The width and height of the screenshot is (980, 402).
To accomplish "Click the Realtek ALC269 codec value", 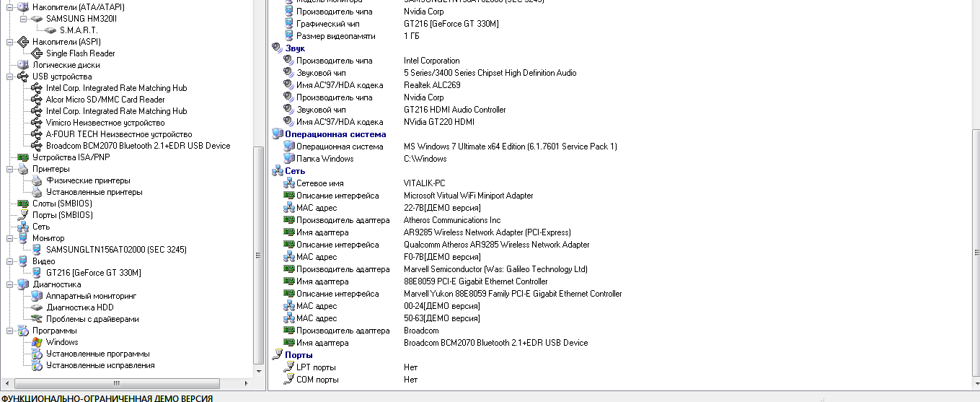I will [x=432, y=85].
